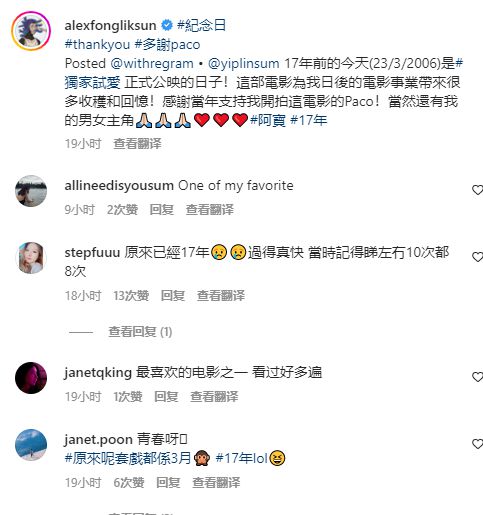The image size is (483, 515).
Task: Open the @withregram mention
Action: click(152, 63)
